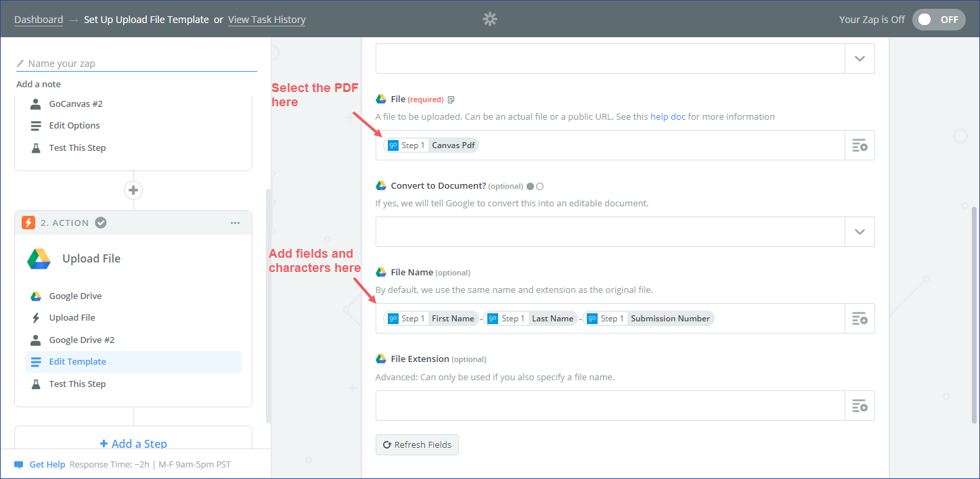980x479 pixels.
Task: Select second Convert to Document radio option
Action: 539,186
